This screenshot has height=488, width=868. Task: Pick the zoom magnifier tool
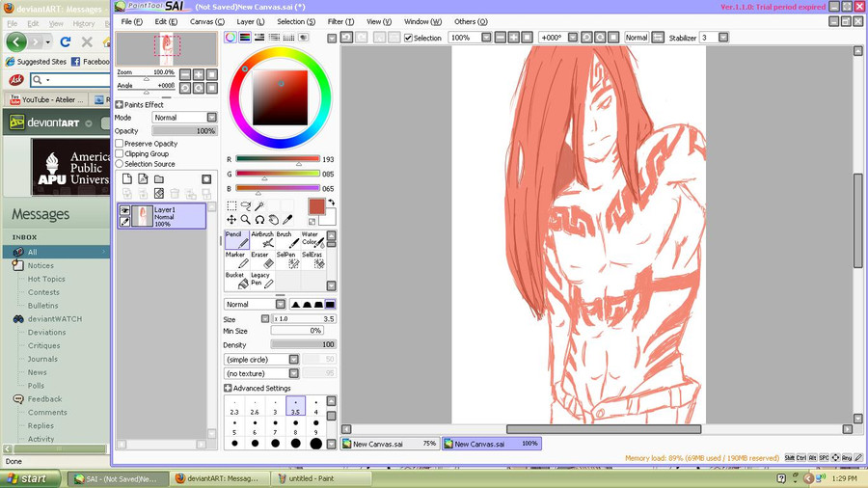pos(245,220)
